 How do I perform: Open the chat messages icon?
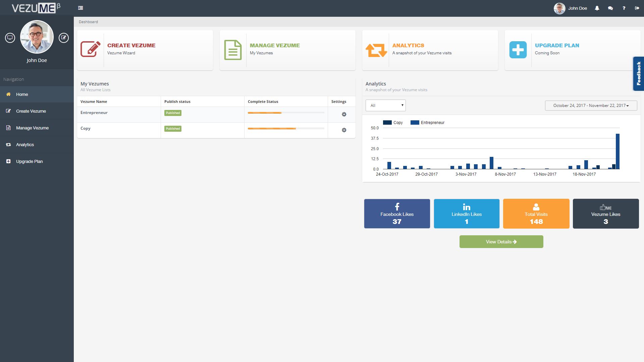(x=610, y=8)
